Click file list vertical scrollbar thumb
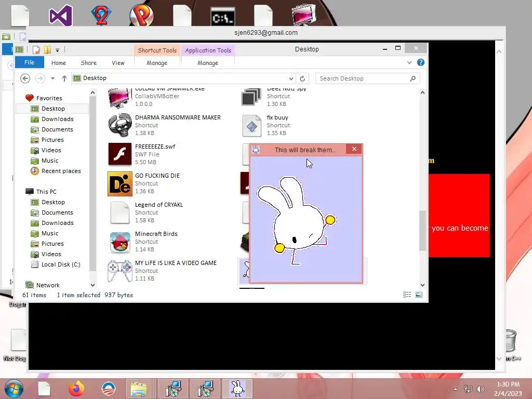The image size is (532, 399). click(422, 231)
